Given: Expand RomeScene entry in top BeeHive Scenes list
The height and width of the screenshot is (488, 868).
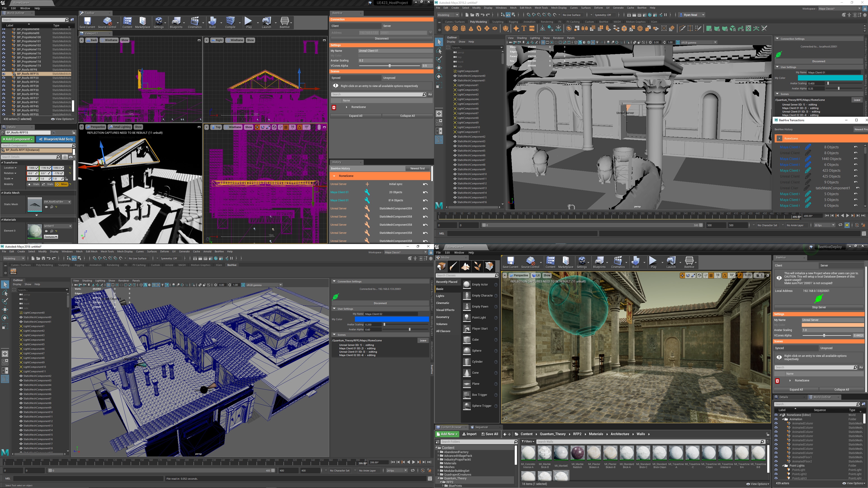Looking at the screenshot, I should click(x=346, y=107).
